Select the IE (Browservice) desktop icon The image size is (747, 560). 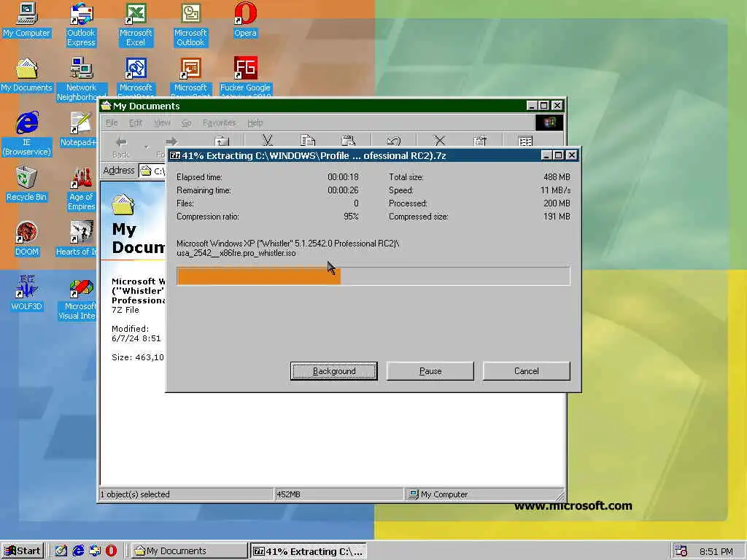pyautogui.click(x=26, y=134)
